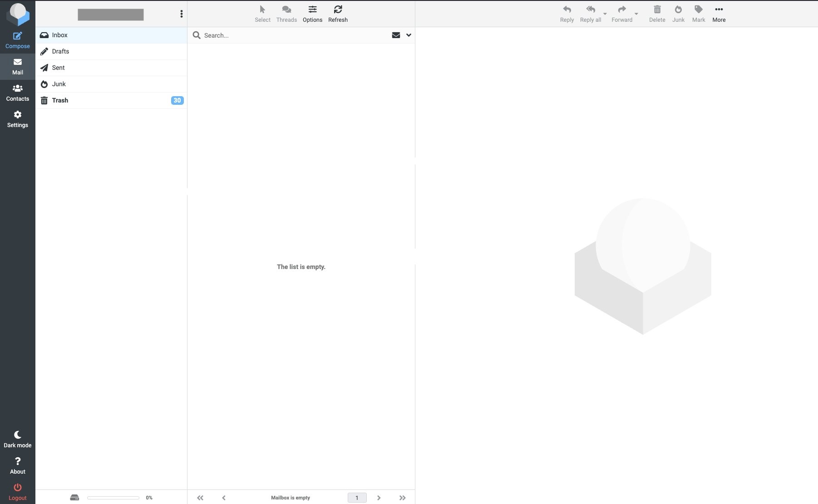
Task: Open the Forward options arrow
Action: pos(636,14)
